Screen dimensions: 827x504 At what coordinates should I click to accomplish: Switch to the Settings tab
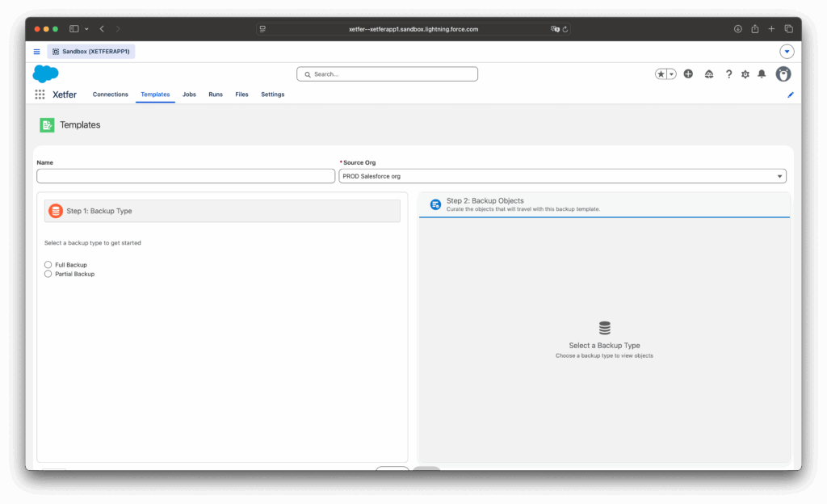coord(273,94)
